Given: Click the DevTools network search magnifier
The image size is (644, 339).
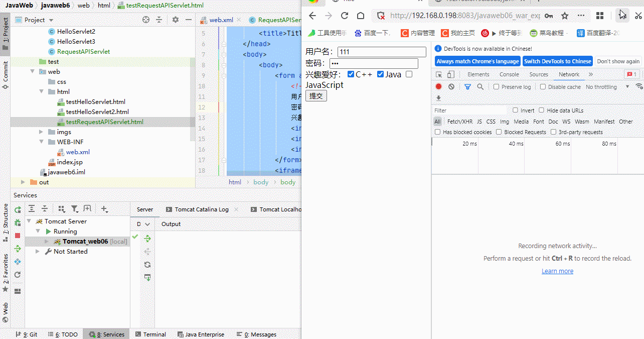Looking at the screenshot, I should [480, 87].
